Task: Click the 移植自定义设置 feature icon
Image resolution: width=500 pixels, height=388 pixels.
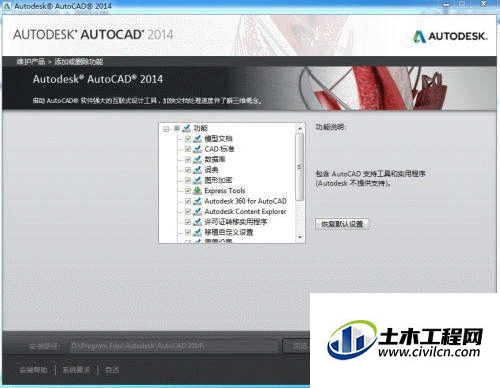Action: pyautogui.click(x=197, y=232)
